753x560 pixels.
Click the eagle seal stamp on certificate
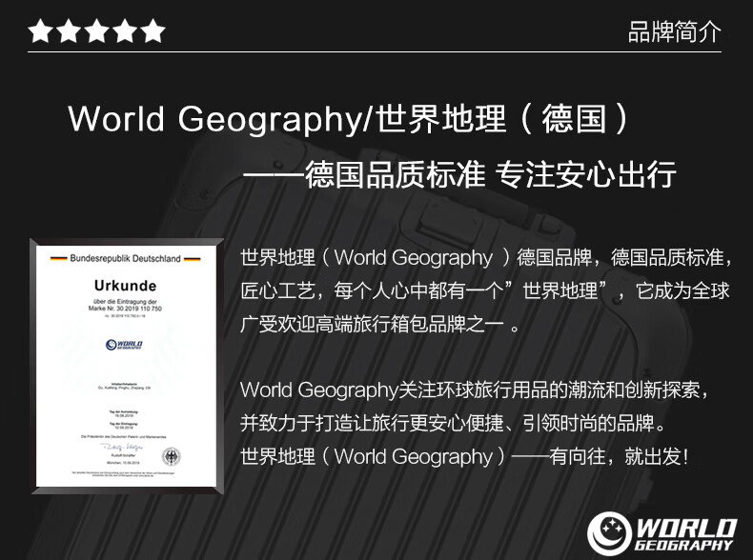pyautogui.click(x=171, y=456)
